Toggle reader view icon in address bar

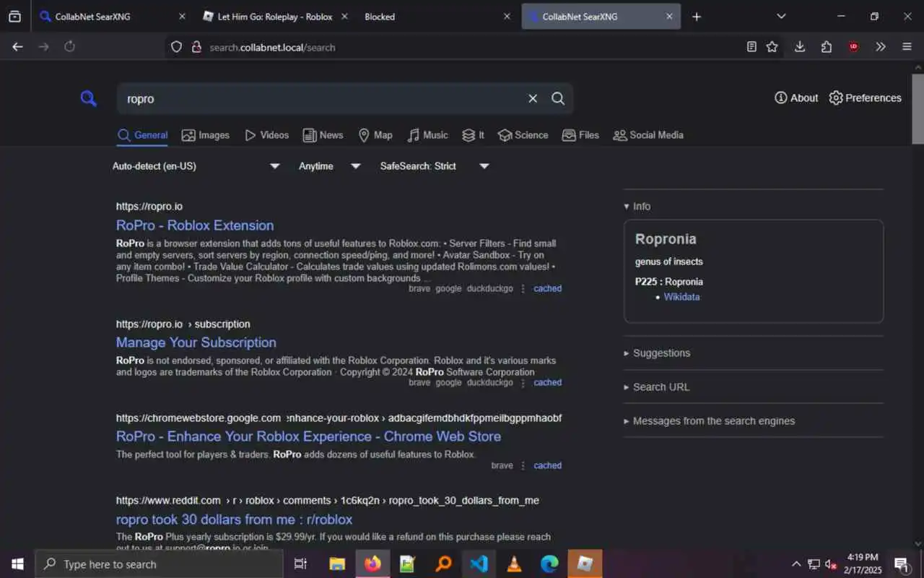pos(751,47)
